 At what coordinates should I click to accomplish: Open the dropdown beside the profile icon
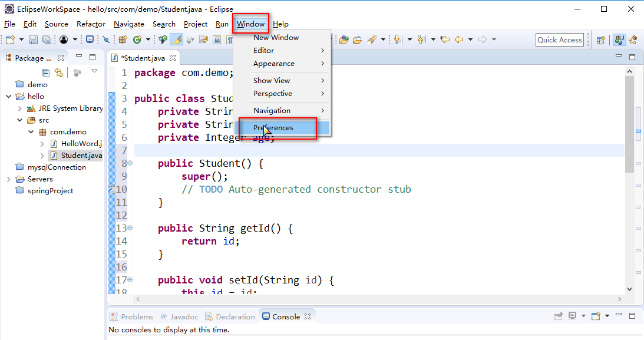coord(75,40)
